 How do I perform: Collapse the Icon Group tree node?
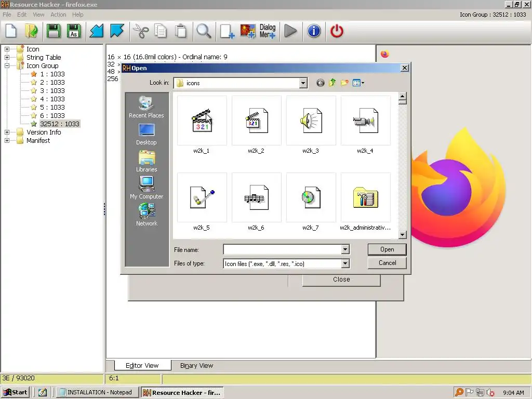click(7, 66)
